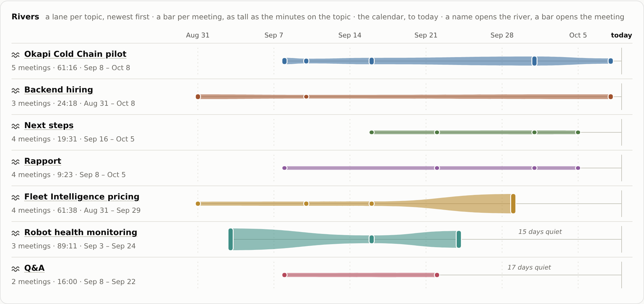Viewport: 644px width, 304px height.
Task: Open the Fleet Intelligence pricing river
Action: [x=82, y=196]
